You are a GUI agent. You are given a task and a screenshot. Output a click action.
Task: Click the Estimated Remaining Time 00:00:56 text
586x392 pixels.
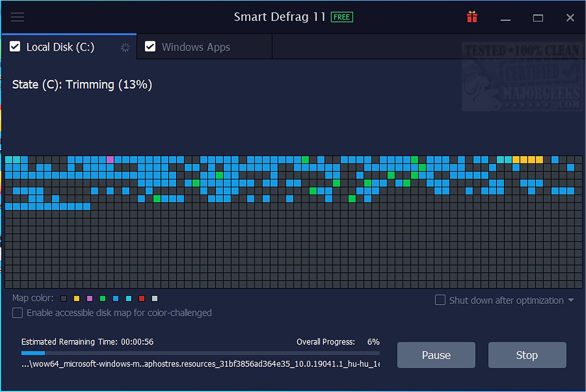click(x=88, y=342)
